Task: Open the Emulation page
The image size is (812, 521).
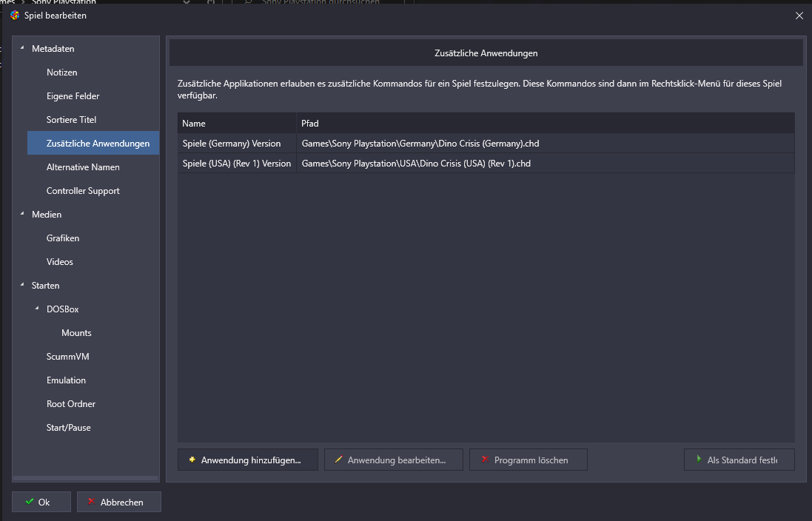Action: click(66, 380)
